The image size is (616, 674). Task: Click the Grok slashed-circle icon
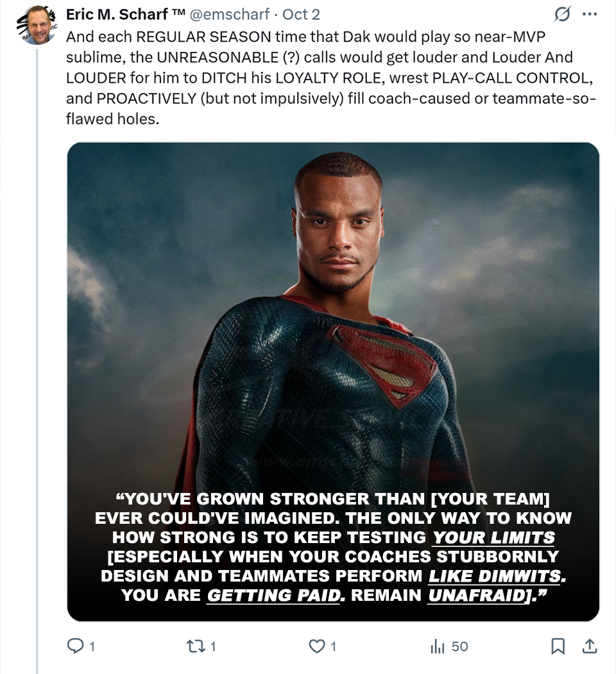click(x=563, y=14)
